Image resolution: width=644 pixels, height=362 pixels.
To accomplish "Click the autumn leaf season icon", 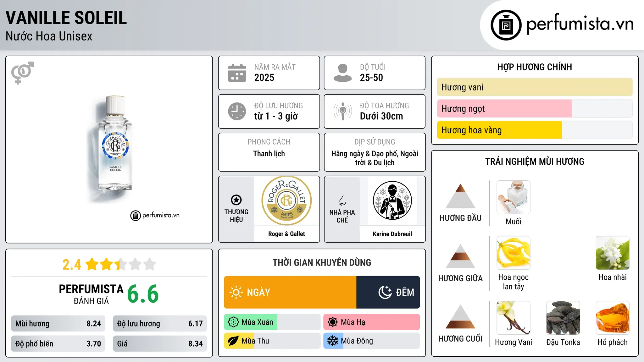I will point(233,341).
